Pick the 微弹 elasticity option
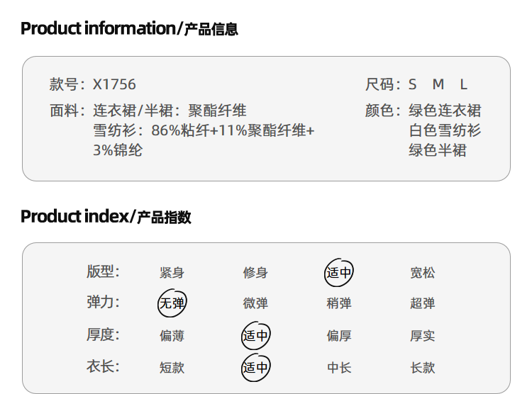 255,303
